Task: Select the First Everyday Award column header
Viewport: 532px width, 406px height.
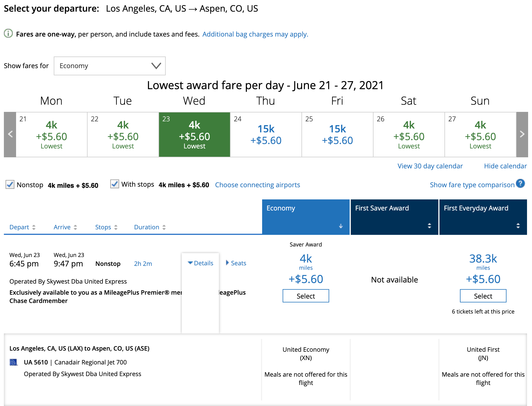Action: (483, 217)
